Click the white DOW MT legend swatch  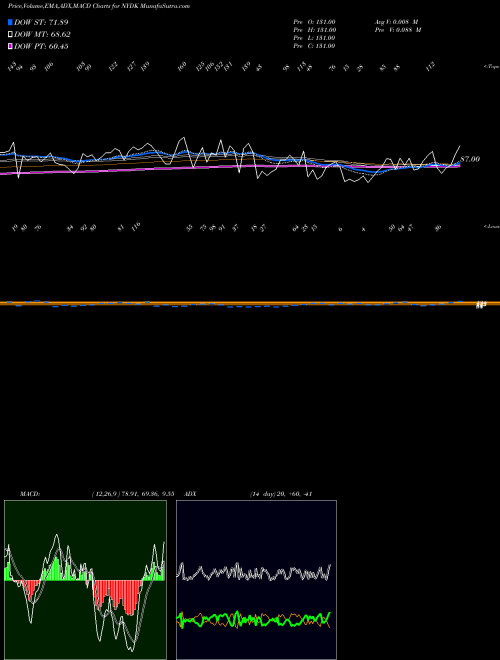pos(11,35)
